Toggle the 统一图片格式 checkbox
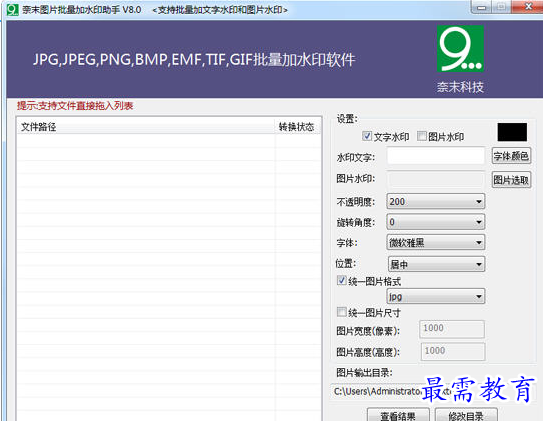 pyautogui.click(x=342, y=280)
